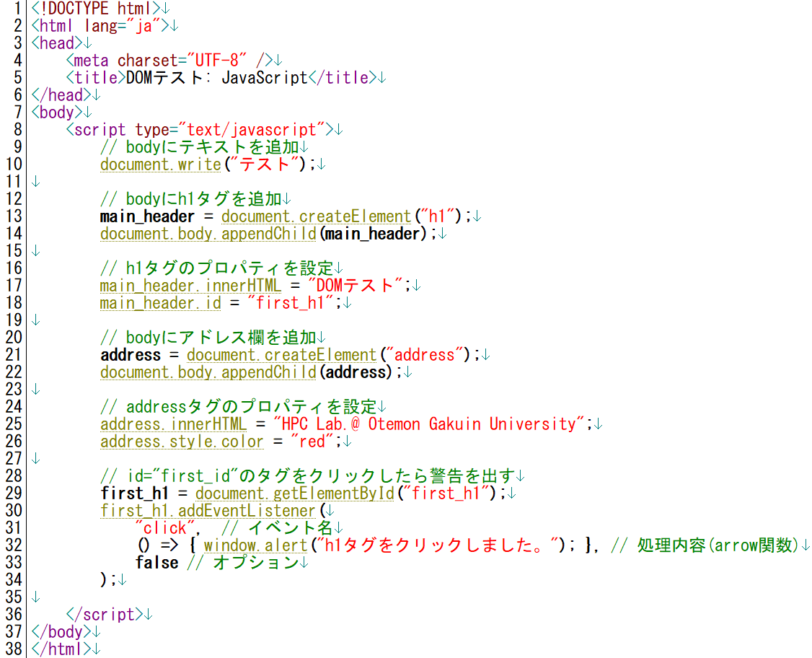Click line number 13 in the gutter
Screen dimensions: 812x658
13,216
